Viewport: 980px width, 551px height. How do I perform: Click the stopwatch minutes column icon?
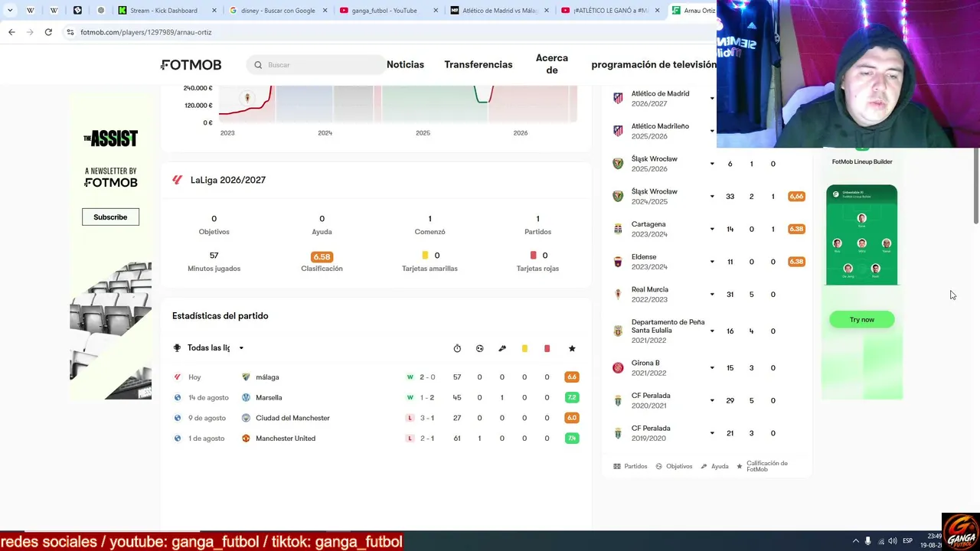[x=457, y=348]
